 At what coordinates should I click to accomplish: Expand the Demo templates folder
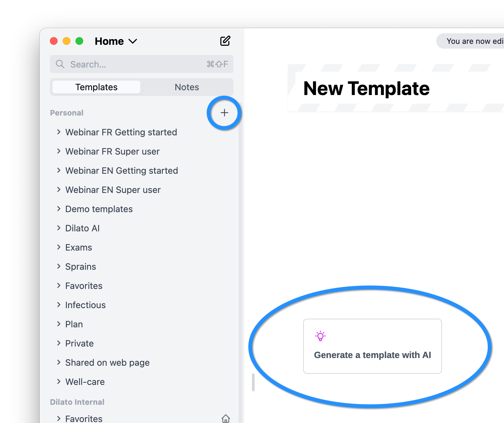coord(59,209)
